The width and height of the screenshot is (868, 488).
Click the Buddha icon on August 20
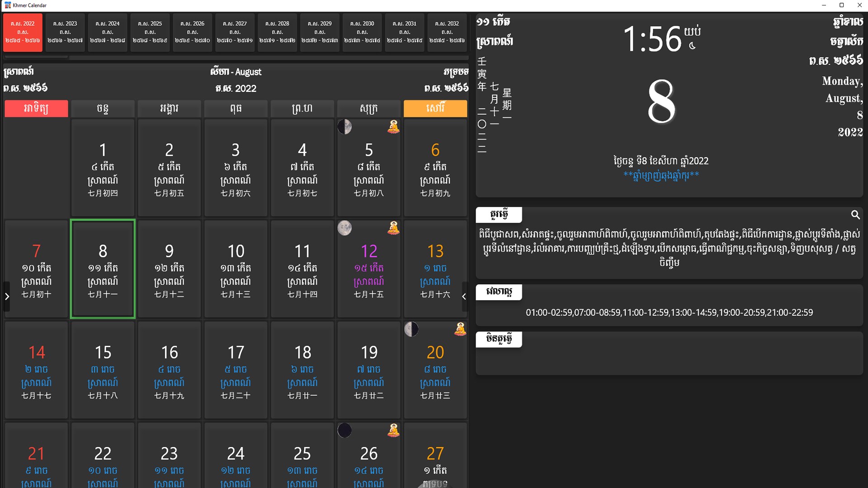pyautogui.click(x=460, y=329)
